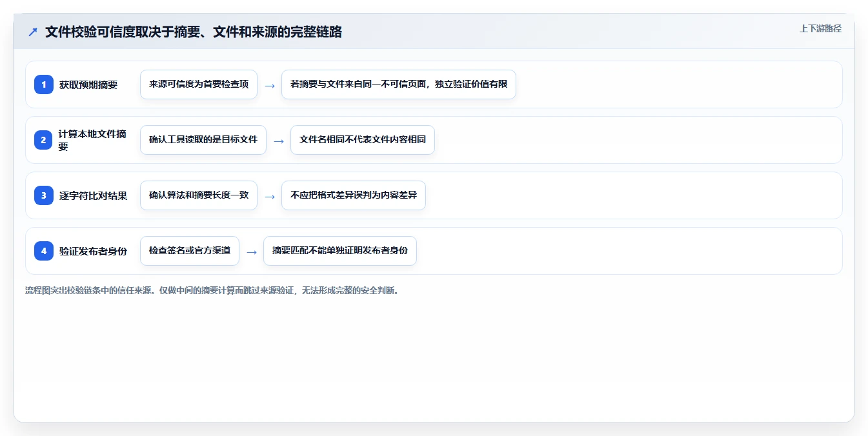Click the 不应把格式差异误判为内容差异 box
The width and height of the screenshot is (868, 436).
coord(354,195)
